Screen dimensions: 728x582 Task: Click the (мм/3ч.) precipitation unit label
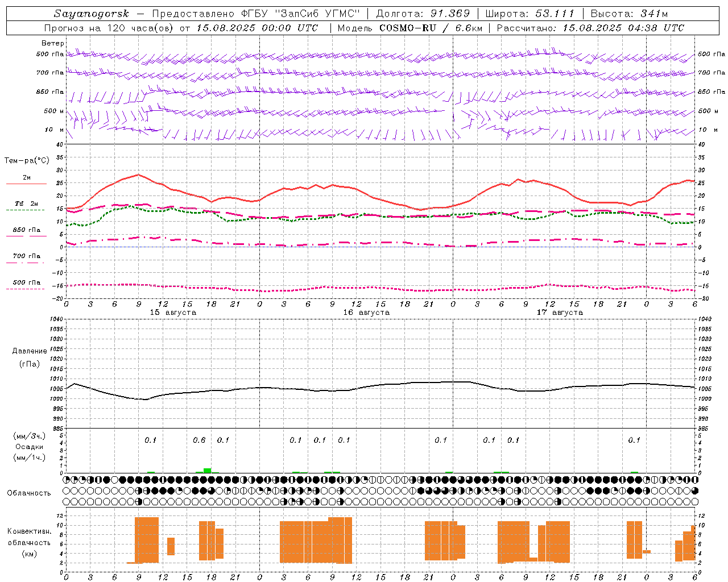pos(30,436)
